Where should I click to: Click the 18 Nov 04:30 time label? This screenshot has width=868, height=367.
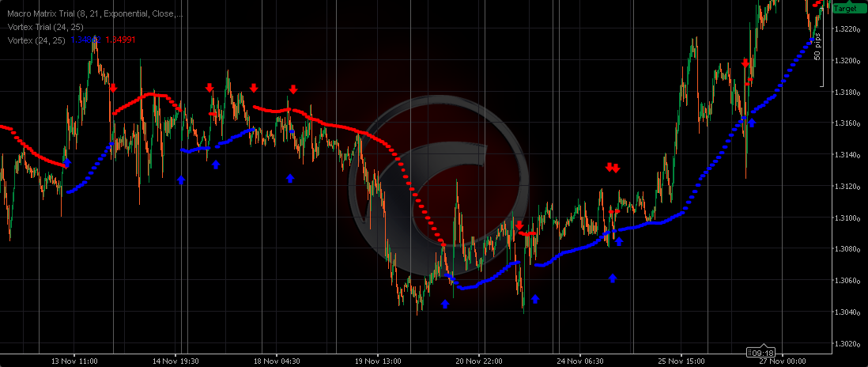click(x=277, y=361)
